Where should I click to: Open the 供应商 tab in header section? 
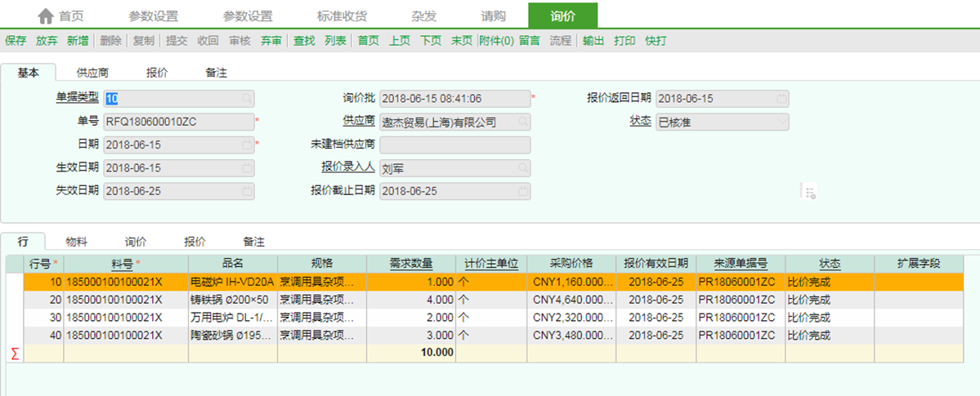coord(92,73)
